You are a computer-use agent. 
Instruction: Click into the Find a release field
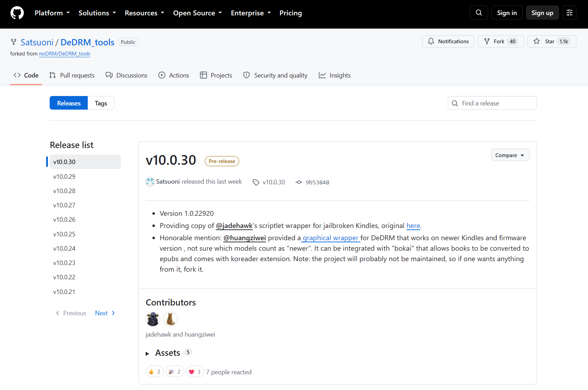click(492, 103)
